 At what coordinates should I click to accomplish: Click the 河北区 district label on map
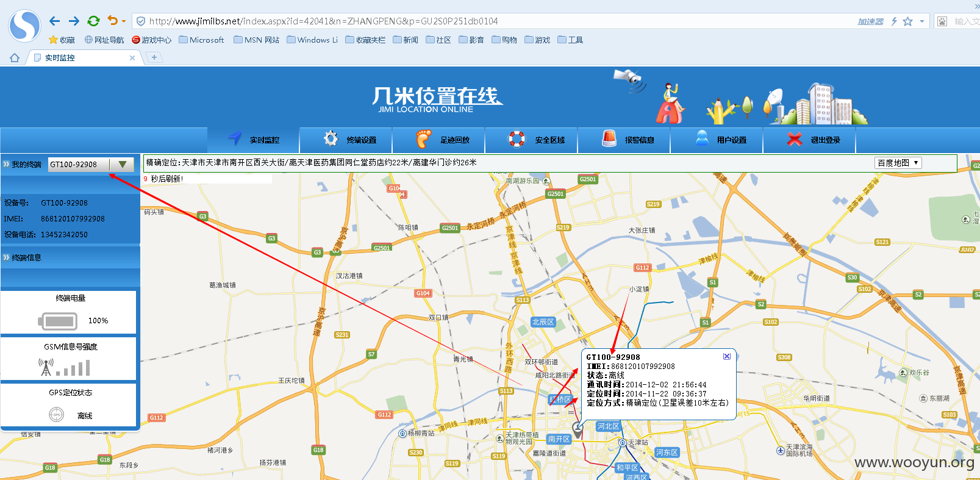608,426
